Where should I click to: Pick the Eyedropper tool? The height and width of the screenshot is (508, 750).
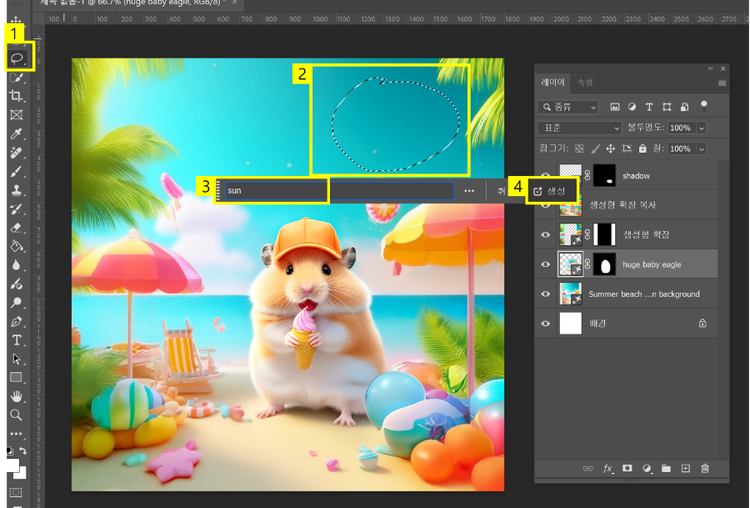pos(16,134)
